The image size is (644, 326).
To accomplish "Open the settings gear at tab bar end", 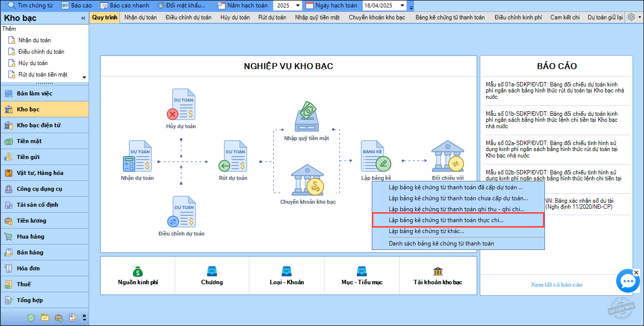I will 631,17.
